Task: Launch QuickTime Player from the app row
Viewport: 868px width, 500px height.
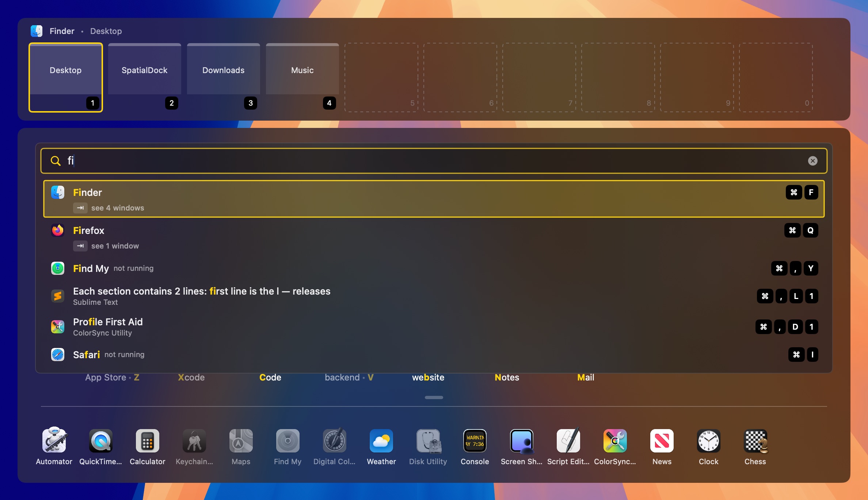Action: 101,440
